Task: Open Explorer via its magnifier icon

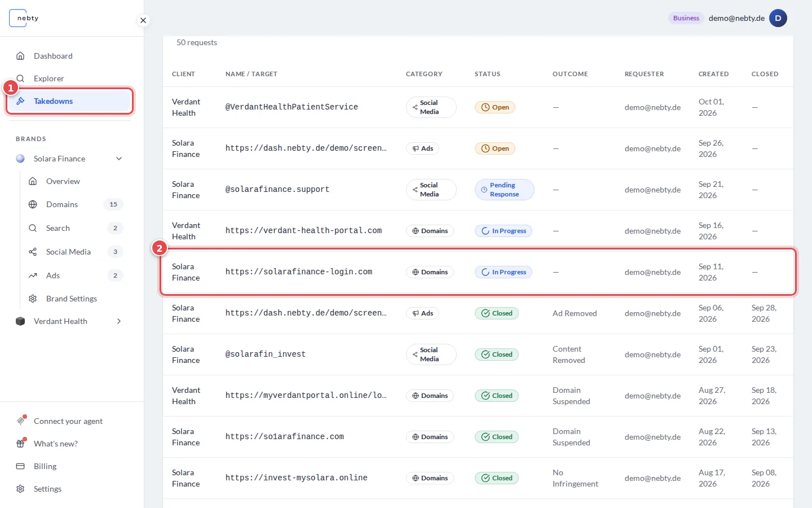Action: point(20,78)
